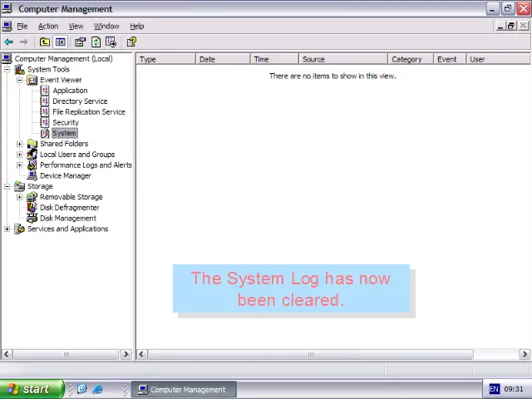Open the File menu
Image resolution: width=532 pixels, height=399 pixels.
pos(22,26)
